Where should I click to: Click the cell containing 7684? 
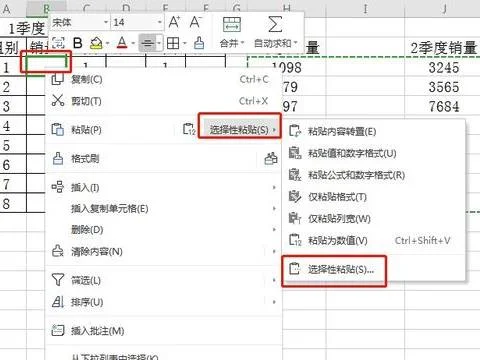(x=443, y=106)
